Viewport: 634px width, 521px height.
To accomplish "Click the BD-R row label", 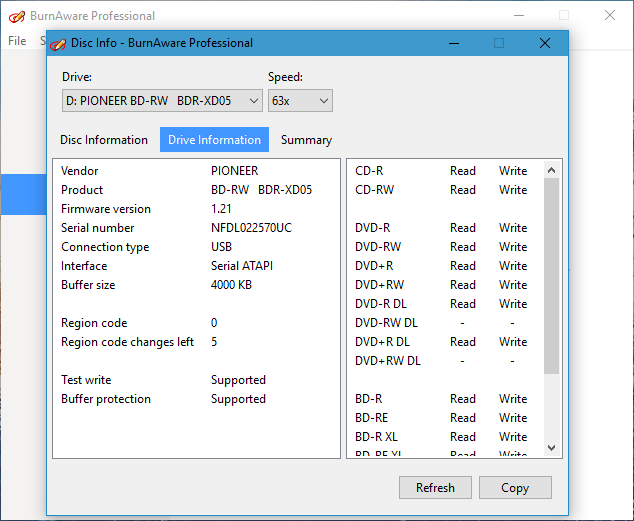I will pyautogui.click(x=369, y=399).
